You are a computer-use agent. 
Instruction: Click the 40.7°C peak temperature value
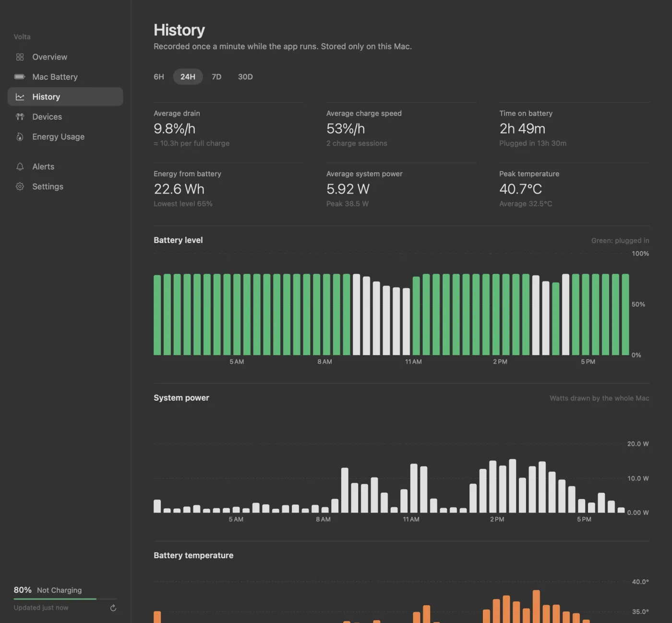coord(520,189)
